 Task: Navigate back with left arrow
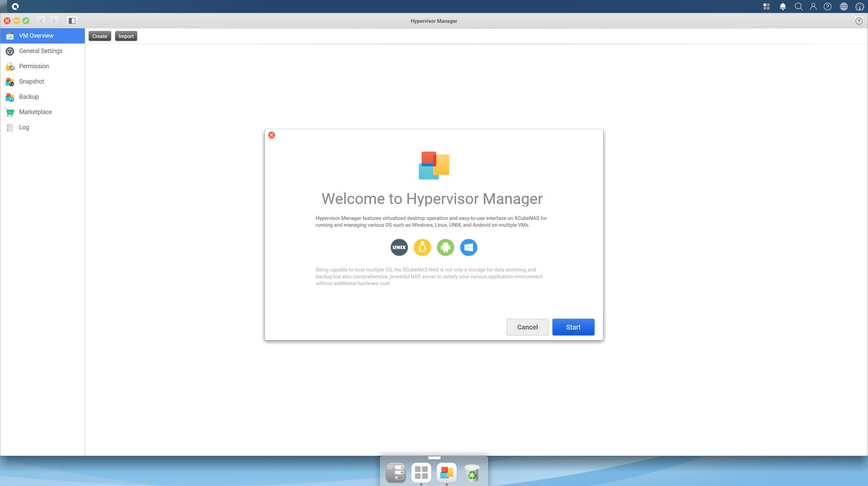tap(41, 21)
